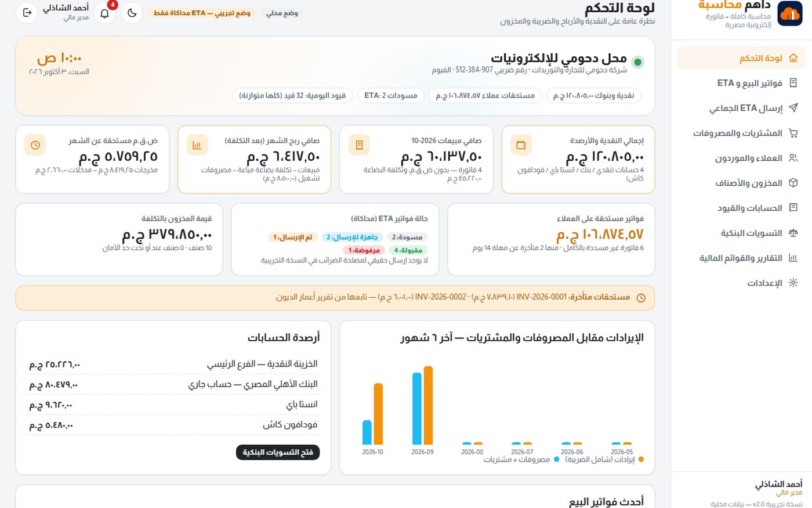Click the home icon beside لوحة التحكم

pos(793,58)
